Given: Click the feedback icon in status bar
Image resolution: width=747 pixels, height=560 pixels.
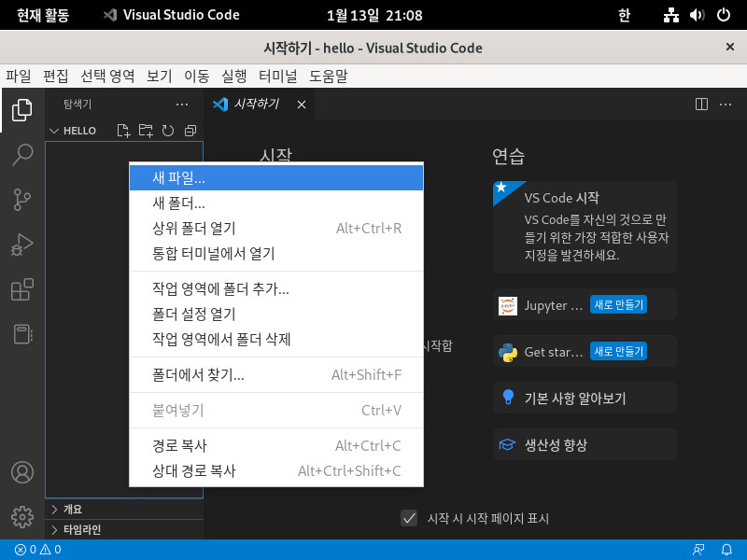Looking at the screenshot, I should (x=698, y=550).
